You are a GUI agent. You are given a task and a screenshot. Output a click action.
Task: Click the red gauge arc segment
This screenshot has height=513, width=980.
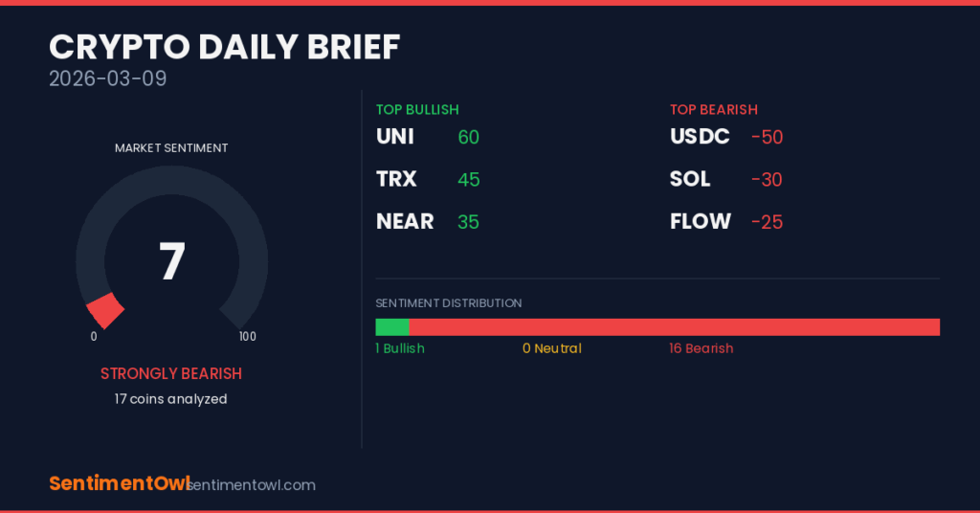[106, 311]
